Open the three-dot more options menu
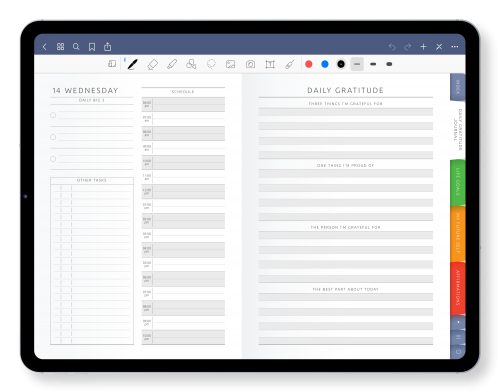The image size is (500, 392). [x=455, y=47]
